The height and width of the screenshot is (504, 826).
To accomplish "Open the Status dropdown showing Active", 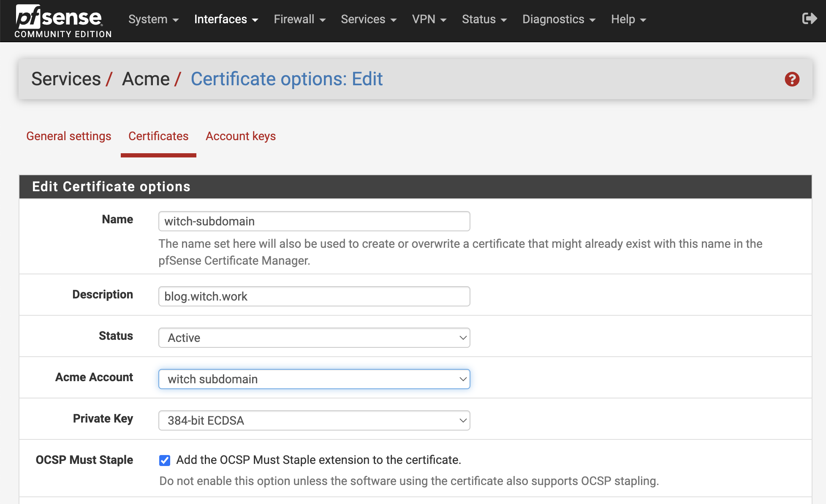I will pos(314,337).
